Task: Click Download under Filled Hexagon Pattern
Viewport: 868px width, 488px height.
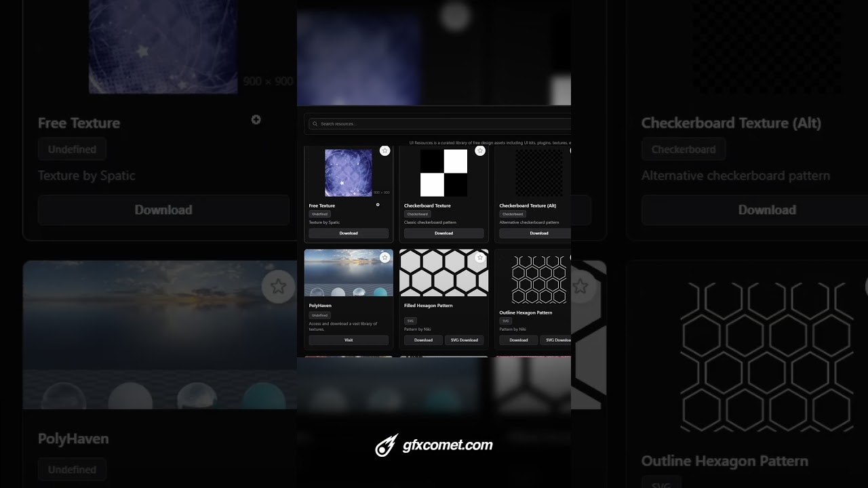Action: pos(423,340)
